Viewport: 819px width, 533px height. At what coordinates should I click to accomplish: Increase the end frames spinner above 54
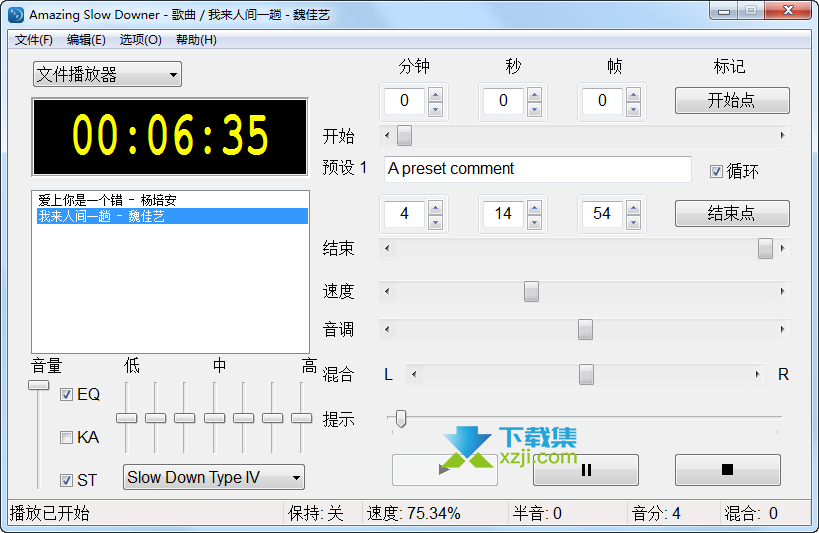coord(633,207)
